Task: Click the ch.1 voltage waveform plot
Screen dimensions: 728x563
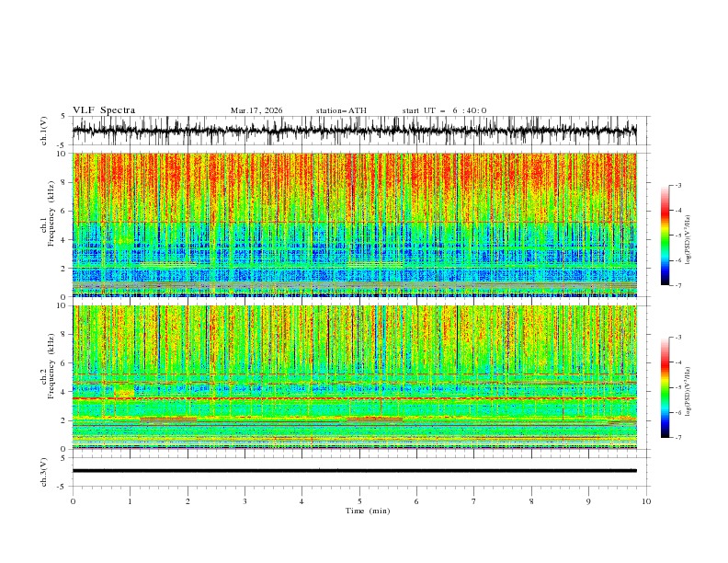Action: tap(355, 131)
